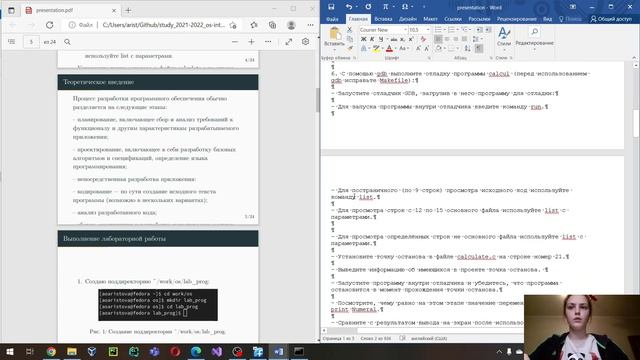Decrease font size with shrink font icon
640x360 pixels.
click(426, 49)
